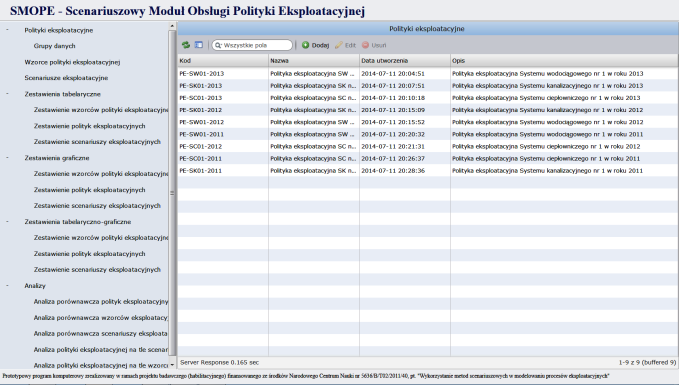Viewport: 679px width, 385px height.
Task: Select row PE-SW01-2011
Action: (x=428, y=134)
